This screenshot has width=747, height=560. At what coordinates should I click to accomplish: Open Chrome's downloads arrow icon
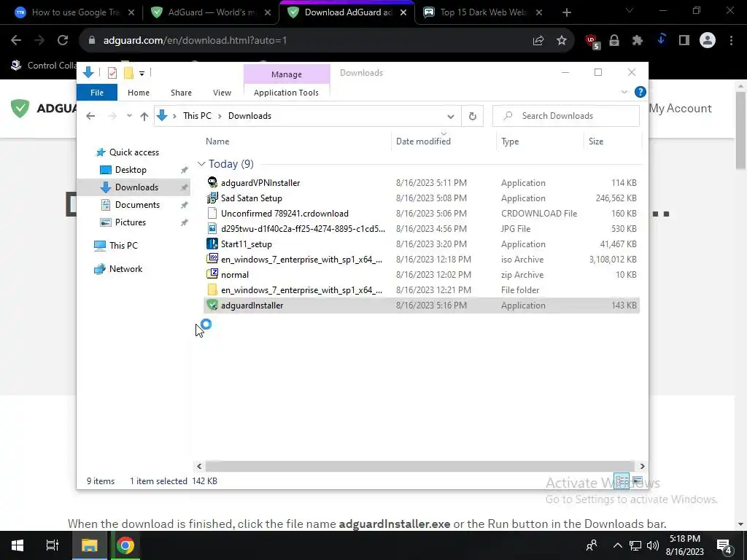click(x=661, y=40)
